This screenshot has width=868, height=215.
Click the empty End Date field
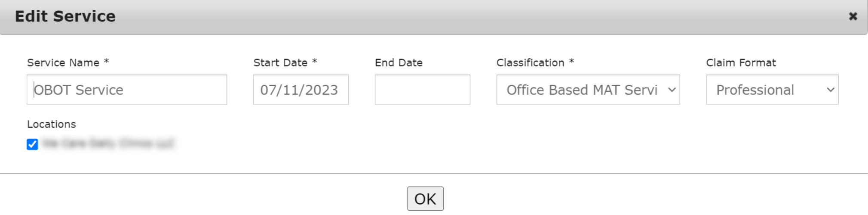point(422,90)
